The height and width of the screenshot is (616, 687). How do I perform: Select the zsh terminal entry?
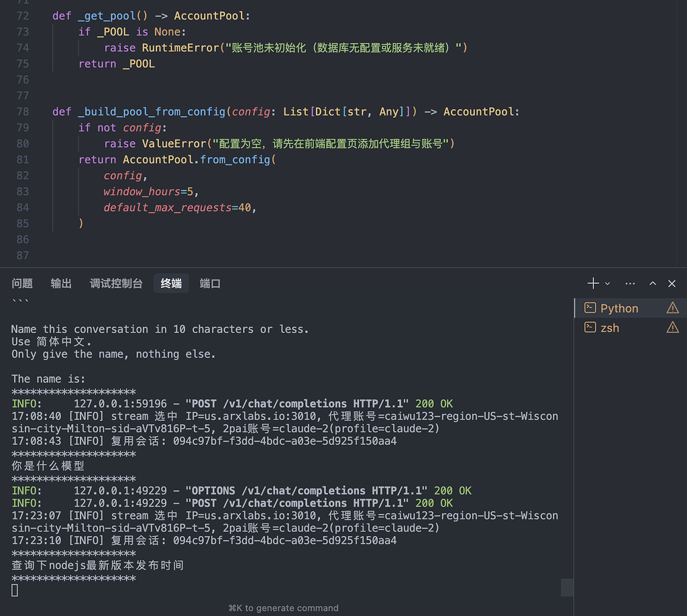(x=631, y=327)
